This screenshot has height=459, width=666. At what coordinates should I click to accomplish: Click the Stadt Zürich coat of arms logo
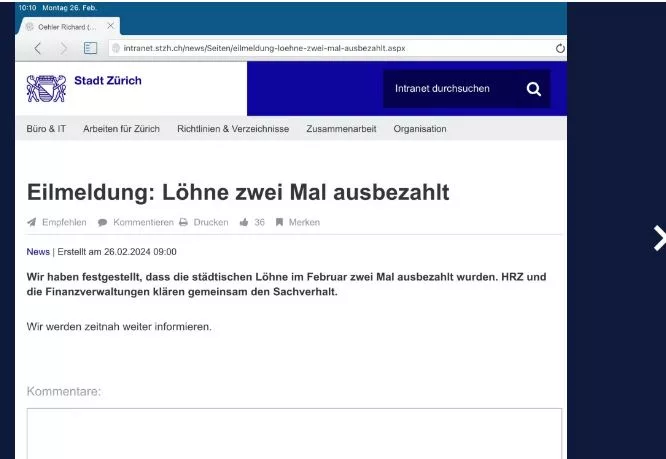coord(46,88)
